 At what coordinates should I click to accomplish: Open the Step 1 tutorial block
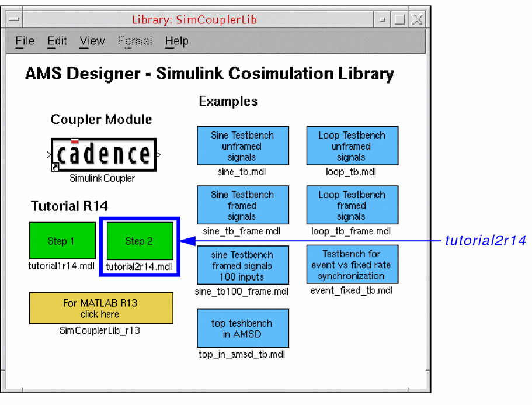62,241
